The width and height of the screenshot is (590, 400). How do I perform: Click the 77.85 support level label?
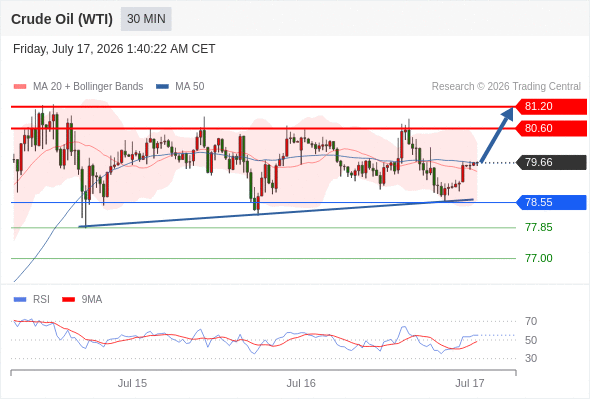pos(539,227)
